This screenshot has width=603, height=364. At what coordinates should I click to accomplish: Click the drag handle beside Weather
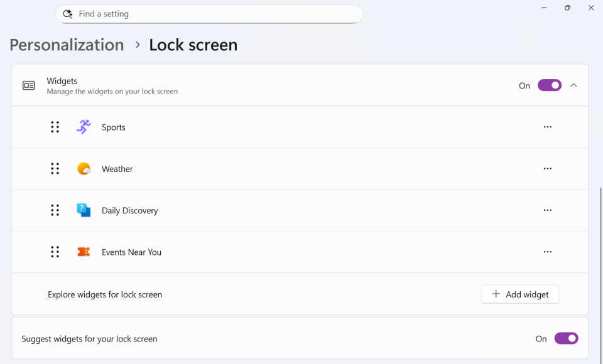55,169
